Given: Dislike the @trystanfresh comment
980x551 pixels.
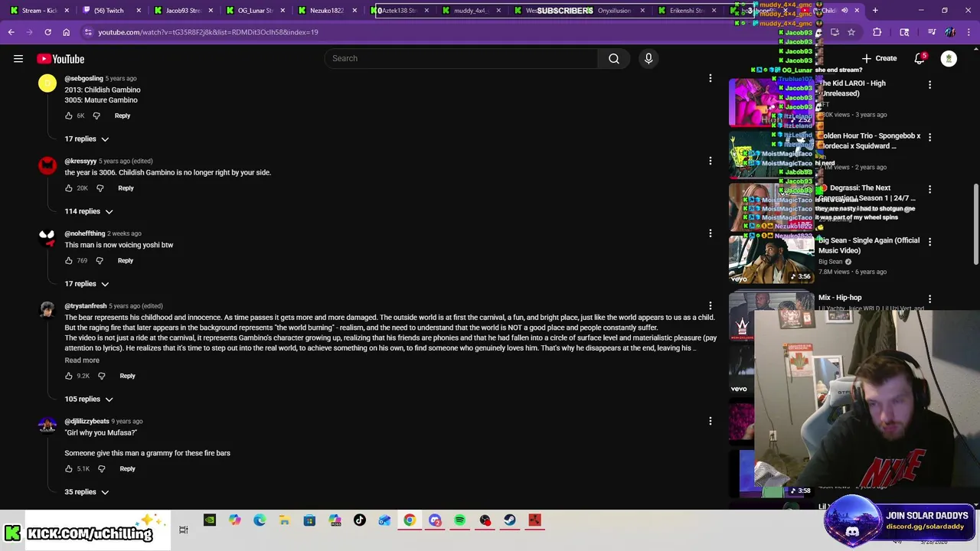Looking at the screenshot, I should tap(101, 376).
